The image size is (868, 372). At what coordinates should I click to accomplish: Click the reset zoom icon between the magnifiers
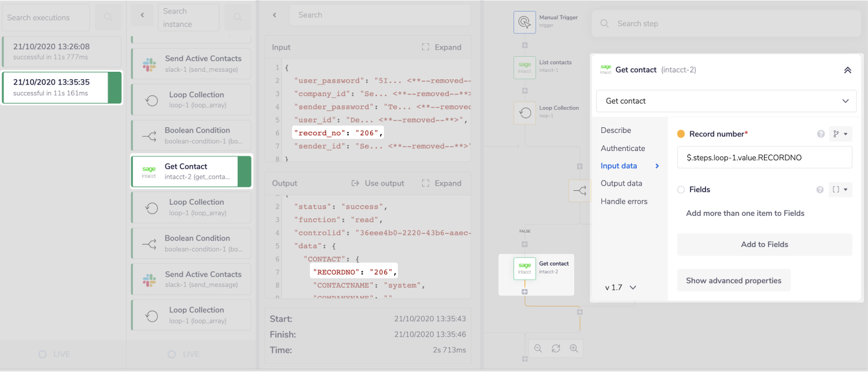click(556, 348)
